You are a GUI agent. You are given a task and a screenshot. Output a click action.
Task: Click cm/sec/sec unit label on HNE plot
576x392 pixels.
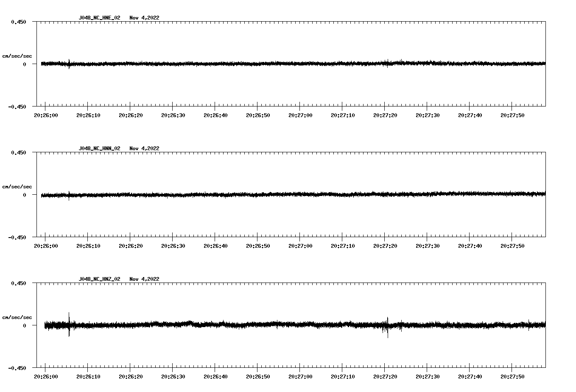pyautogui.click(x=17, y=56)
